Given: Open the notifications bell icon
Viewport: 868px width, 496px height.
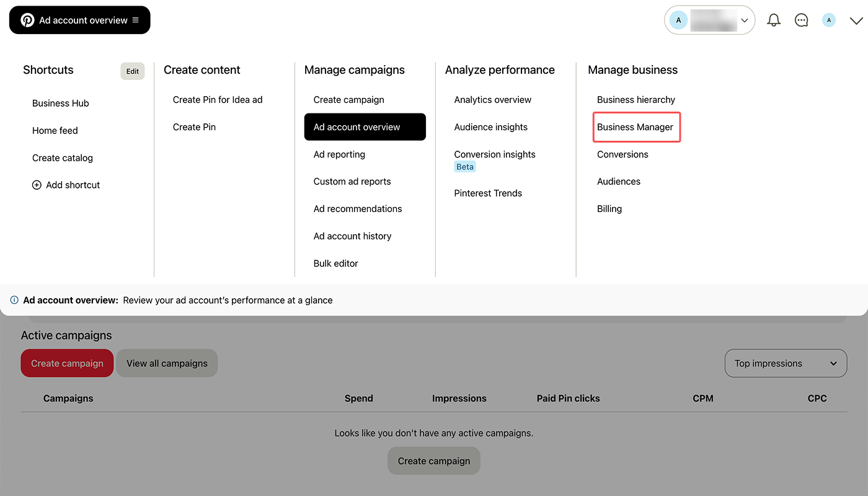Looking at the screenshot, I should pyautogui.click(x=774, y=20).
